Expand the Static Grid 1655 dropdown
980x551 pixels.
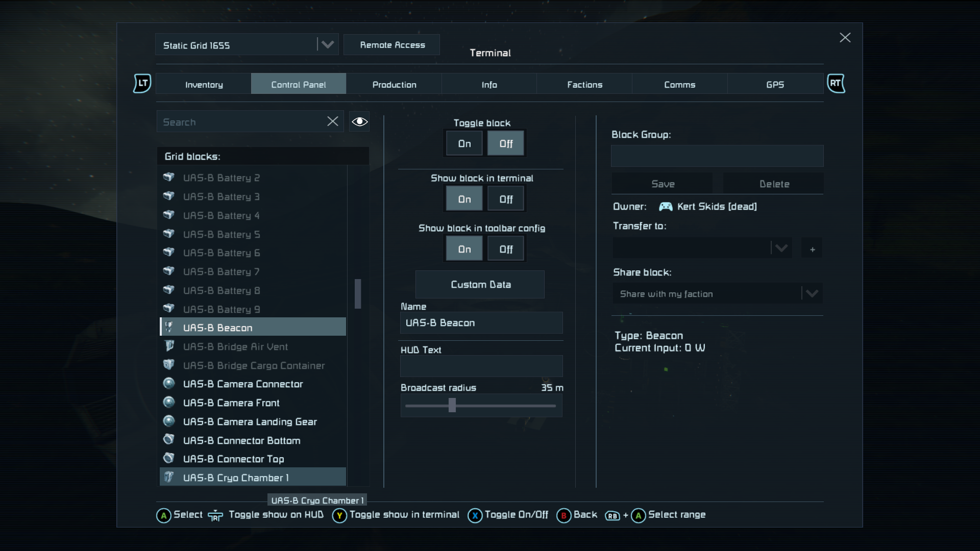(x=327, y=44)
